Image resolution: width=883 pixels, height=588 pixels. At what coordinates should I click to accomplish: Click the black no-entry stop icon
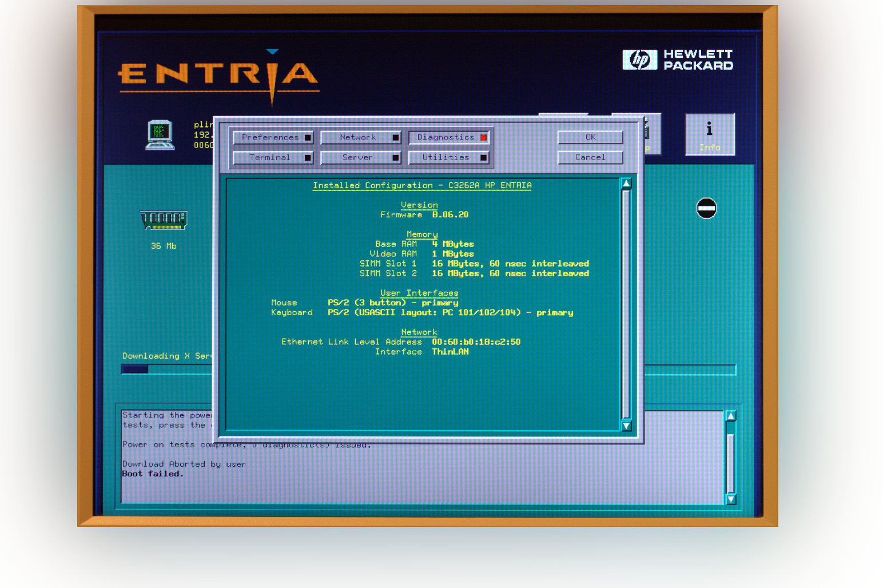coord(706,208)
